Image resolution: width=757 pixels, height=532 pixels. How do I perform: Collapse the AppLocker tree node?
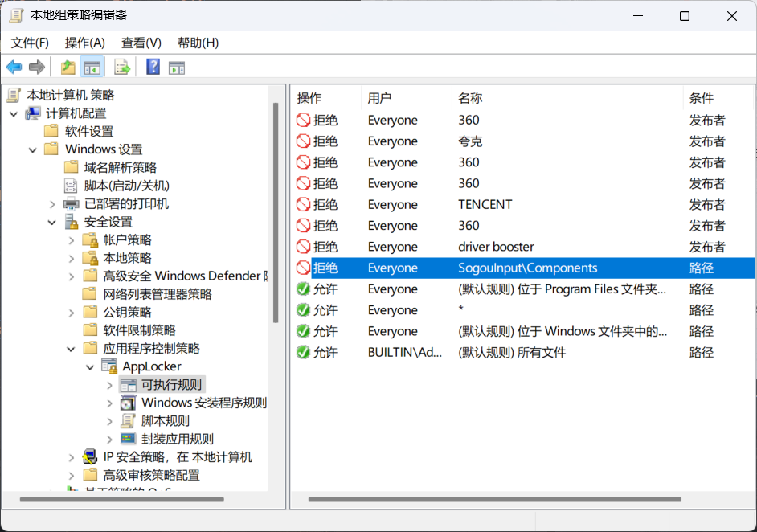(90, 367)
